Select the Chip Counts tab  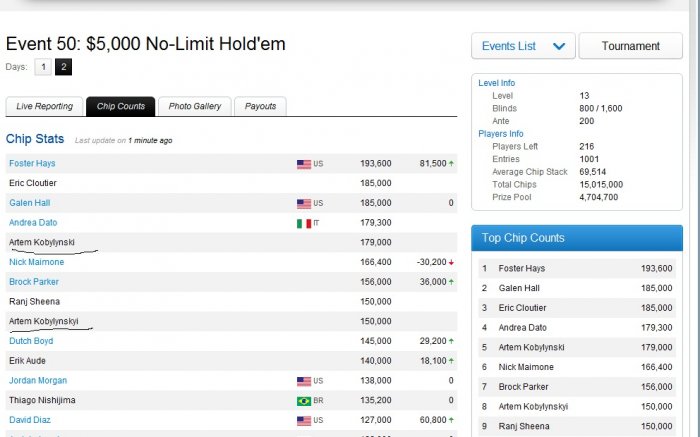(x=120, y=106)
